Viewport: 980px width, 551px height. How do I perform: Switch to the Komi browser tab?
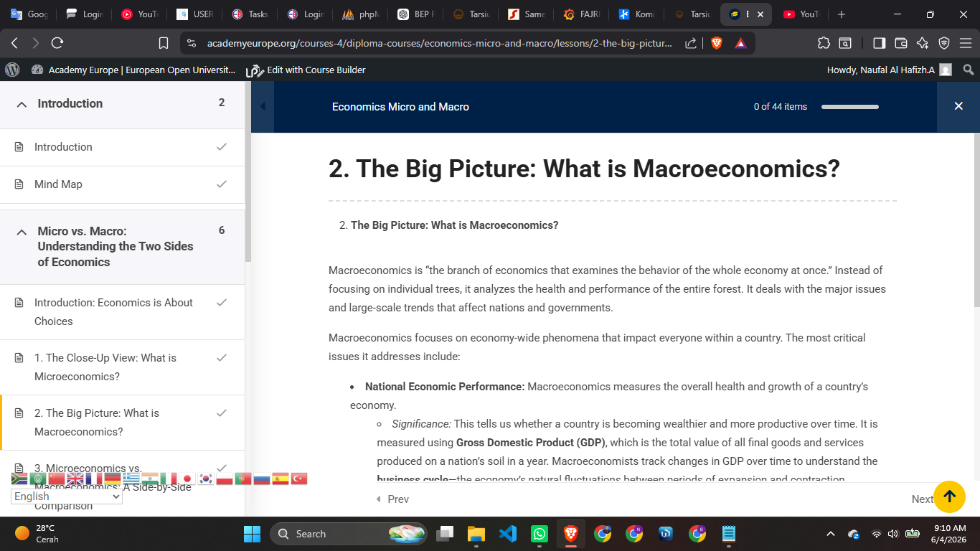point(637,14)
